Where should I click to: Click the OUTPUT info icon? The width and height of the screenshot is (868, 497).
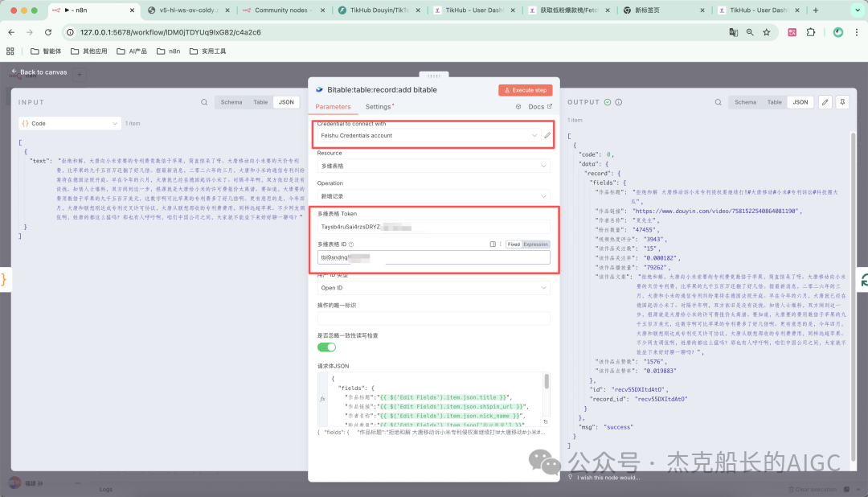(x=618, y=102)
